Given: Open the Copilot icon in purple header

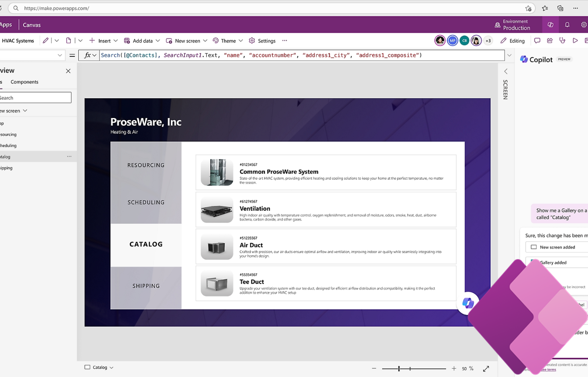Looking at the screenshot, I should [550, 25].
